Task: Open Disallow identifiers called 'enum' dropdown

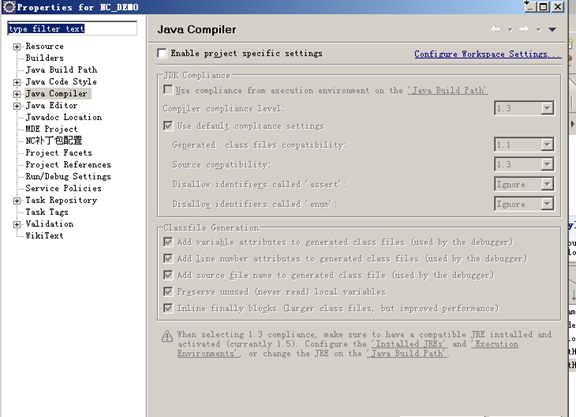Action: (x=524, y=204)
